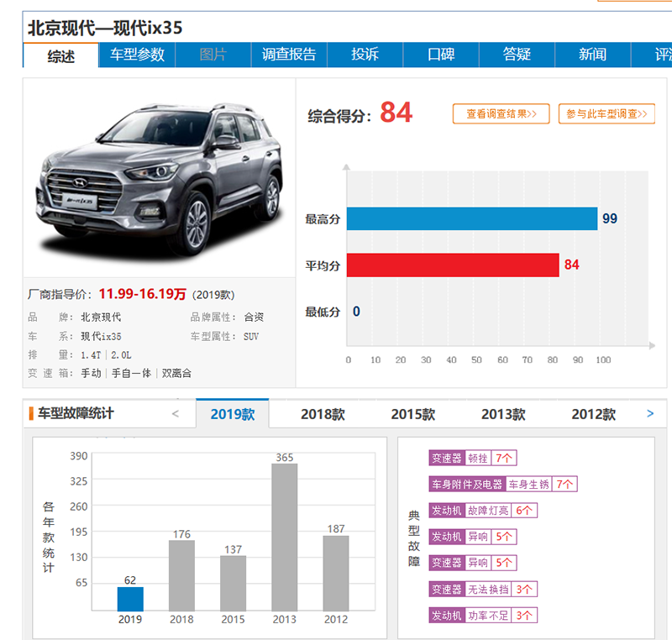This screenshot has width=672, height=640.
Task: Open the 投诉 complaints tab
Action: point(365,55)
